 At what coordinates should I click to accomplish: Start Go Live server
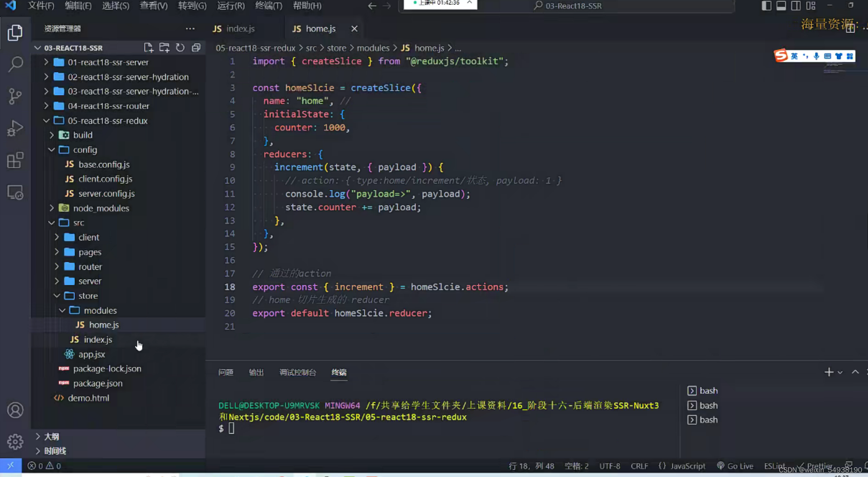[735, 466]
